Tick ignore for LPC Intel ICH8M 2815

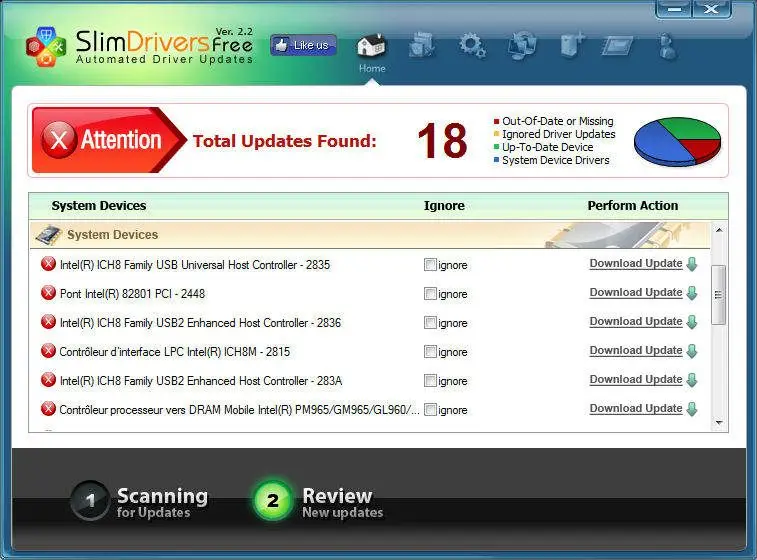(430, 351)
